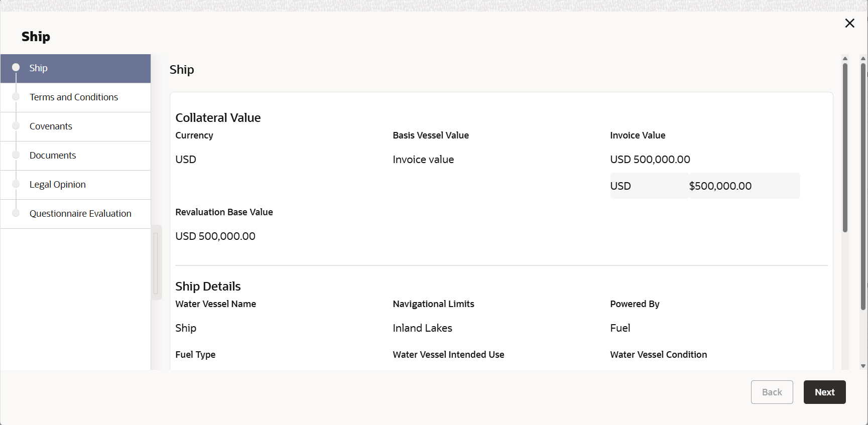Image resolution: width=868 pixels, height=425 pixels.
Task: Click the inner panel scrollbar down arrow
Action: (x=845, y=366)
